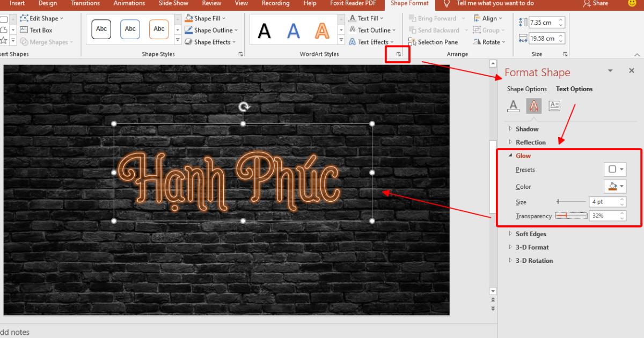Screen dimensions: 644x338
Task: Switch to the Text Options tab
Action: pyautogui.click(x=574, y=89)
